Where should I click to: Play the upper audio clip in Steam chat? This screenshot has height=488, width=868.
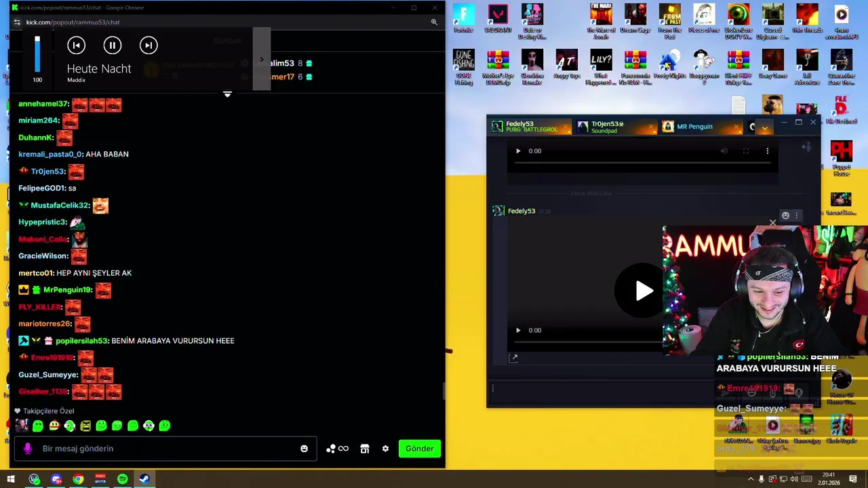(518, 151)
